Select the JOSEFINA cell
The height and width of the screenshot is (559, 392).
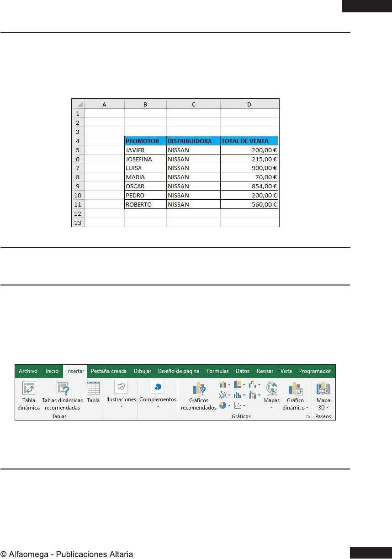[x=145, y=159]
